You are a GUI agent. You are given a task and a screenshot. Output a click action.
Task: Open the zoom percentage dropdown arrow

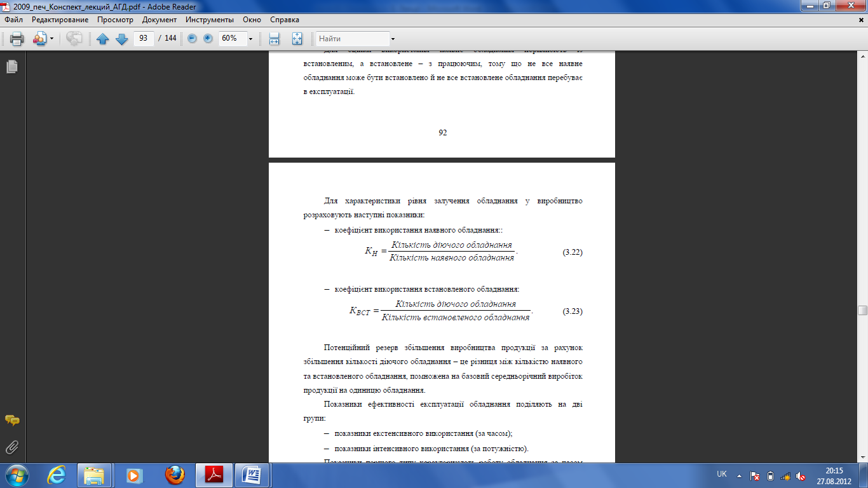(x=250, y=39)
